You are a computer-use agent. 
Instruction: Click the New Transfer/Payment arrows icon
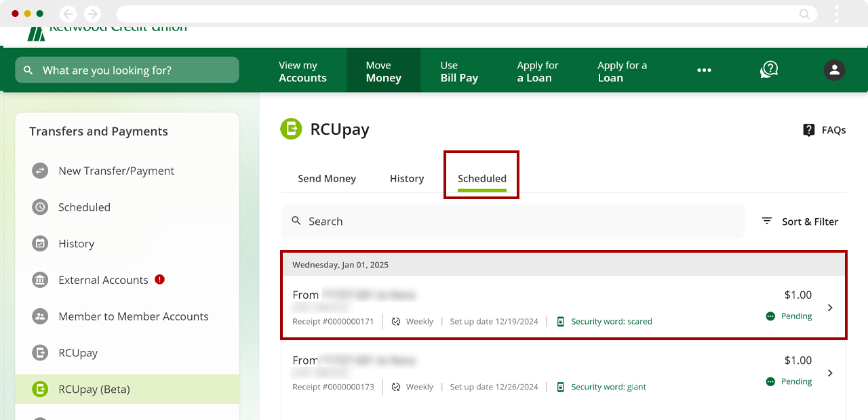[40, 171]
